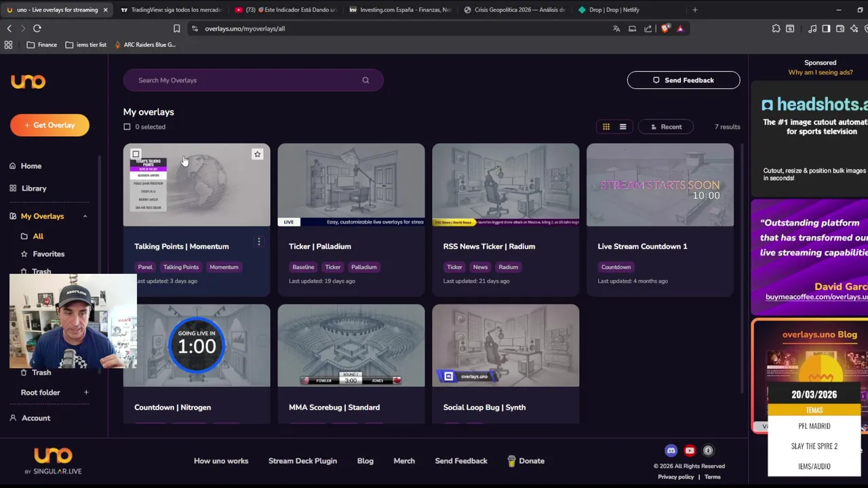Open the browser extensions puzzle icon
The width and height of the screenshot is (868, 488).
pos(776,28)
